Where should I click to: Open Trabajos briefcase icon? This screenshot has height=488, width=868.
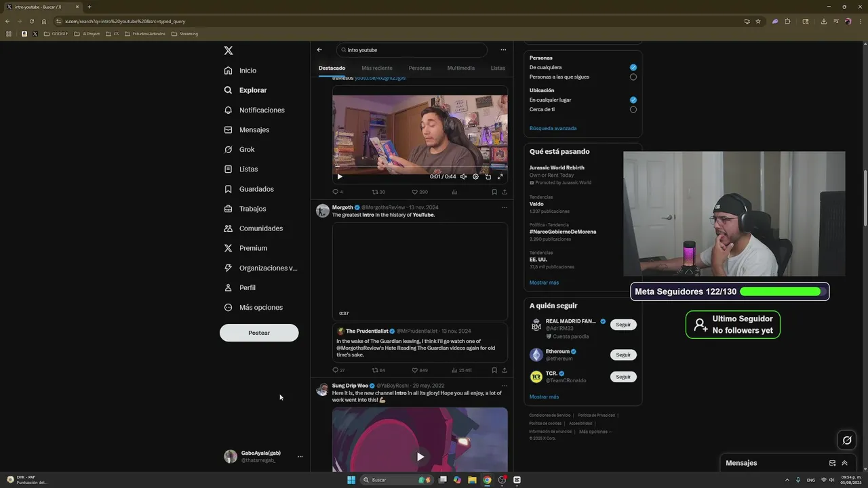[x=229, y=209]
